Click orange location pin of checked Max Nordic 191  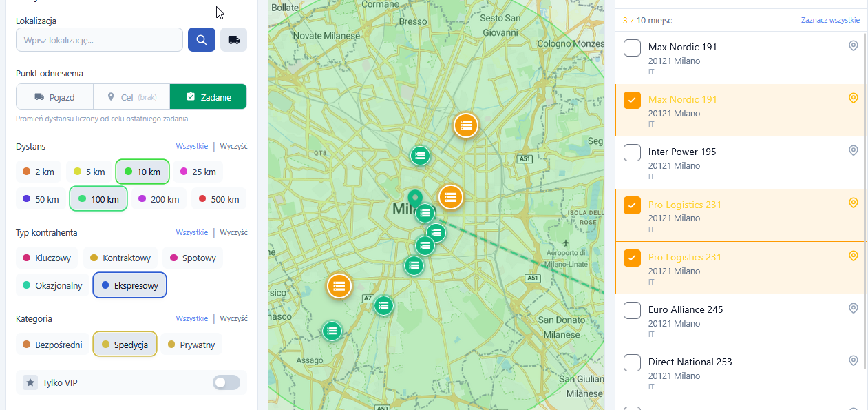click(853, 99)
